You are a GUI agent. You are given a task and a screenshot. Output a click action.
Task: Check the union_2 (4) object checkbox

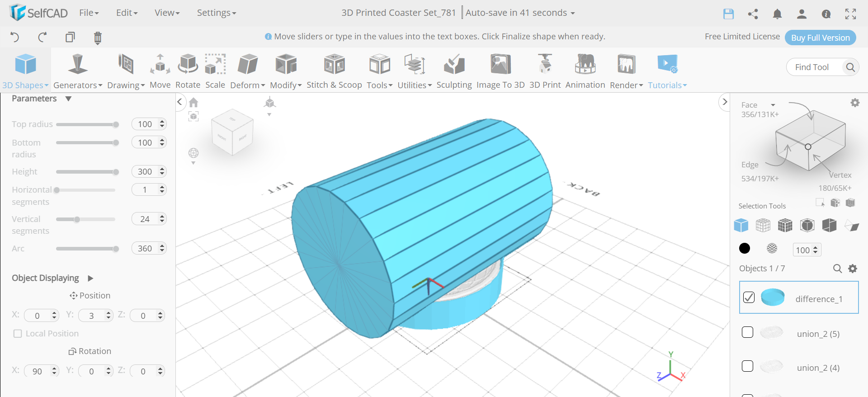click(x=748, y=366)
